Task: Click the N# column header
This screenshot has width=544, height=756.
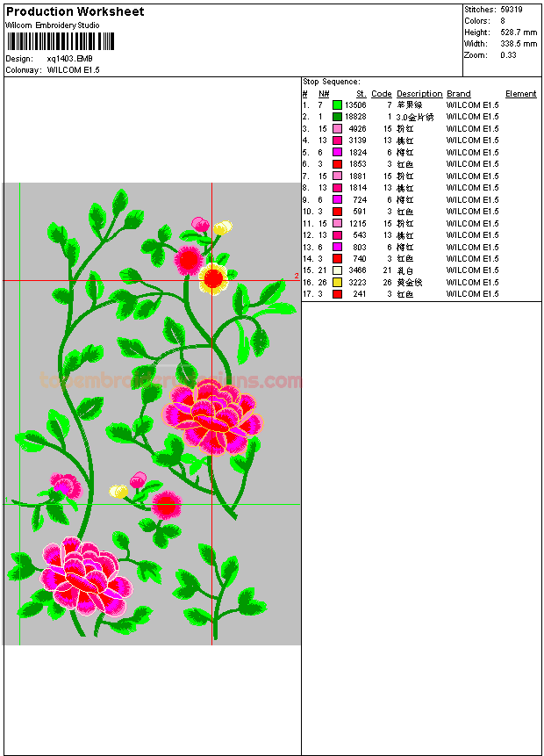Action: [324, 94]
